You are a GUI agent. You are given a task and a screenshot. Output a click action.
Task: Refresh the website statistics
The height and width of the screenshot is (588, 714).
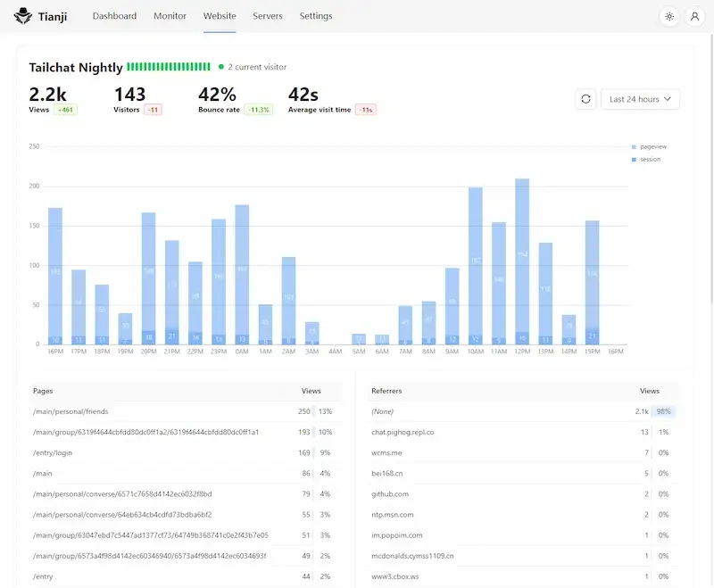585,99
